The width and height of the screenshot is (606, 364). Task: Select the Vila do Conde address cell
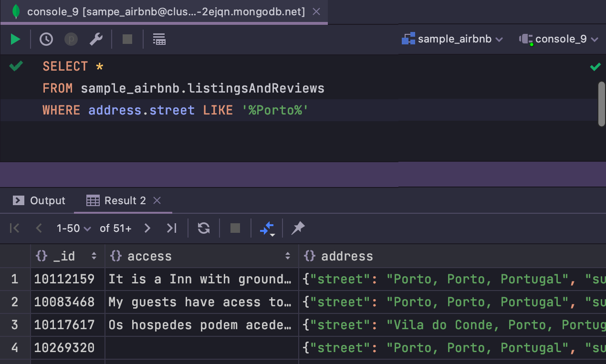pos(452,325)
